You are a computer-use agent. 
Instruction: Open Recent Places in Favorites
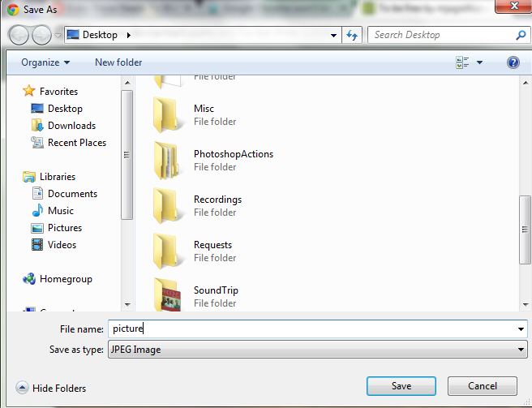[x=77, y=143]
